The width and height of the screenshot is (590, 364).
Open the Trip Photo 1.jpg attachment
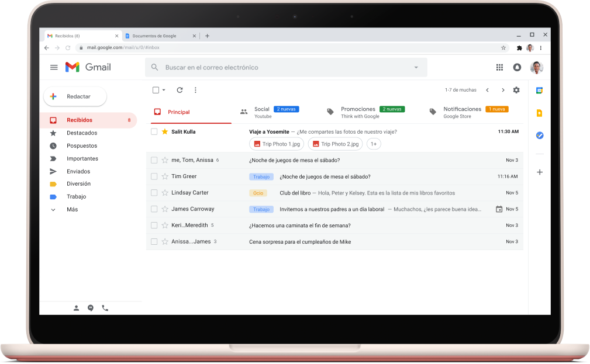coord(277,144)
